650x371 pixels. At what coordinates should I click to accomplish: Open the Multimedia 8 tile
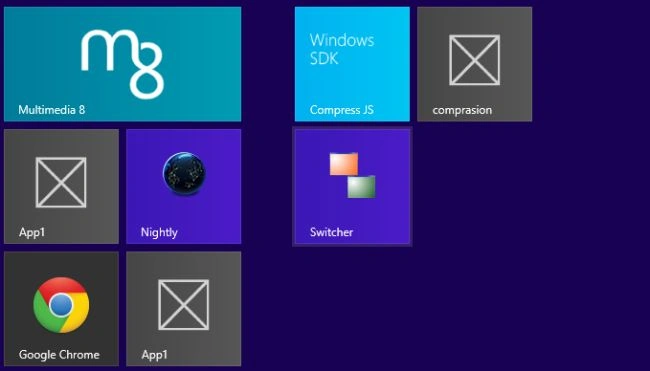point(122,64)
